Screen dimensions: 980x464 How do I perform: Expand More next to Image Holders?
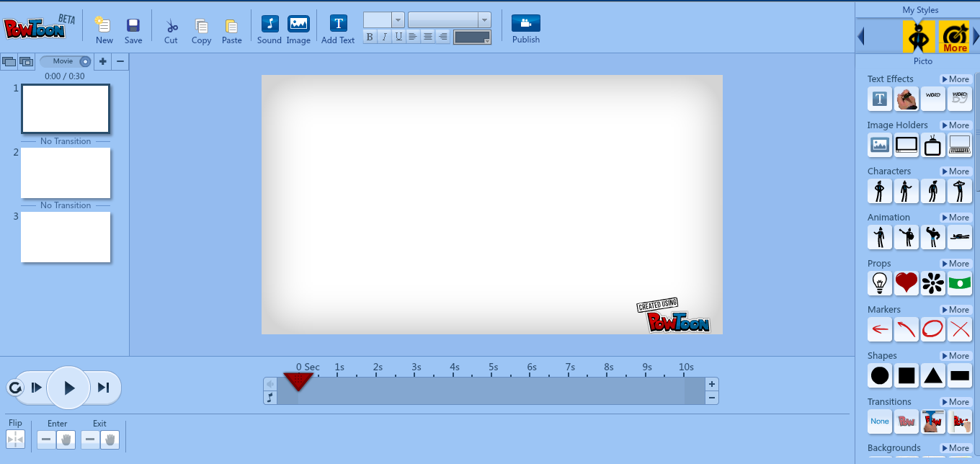(955, 125)
